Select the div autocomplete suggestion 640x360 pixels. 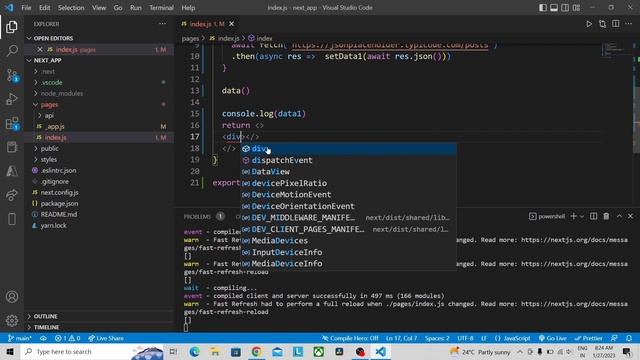pos(348,149)
